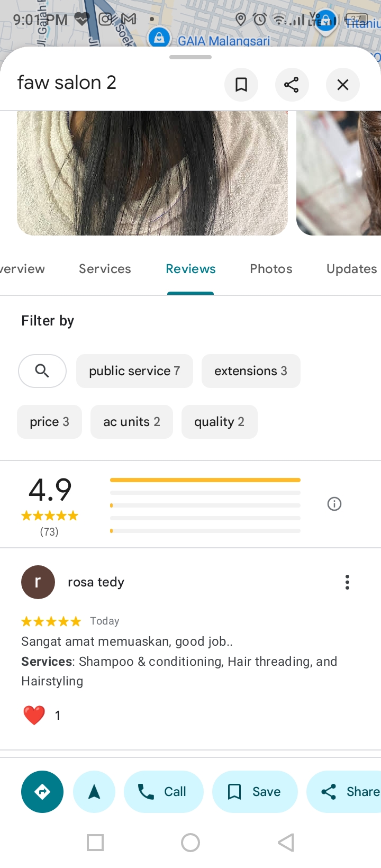Tap the Share button in the bottom bar
The height and width of the screenshot is (868, 381).
(344, 792)
